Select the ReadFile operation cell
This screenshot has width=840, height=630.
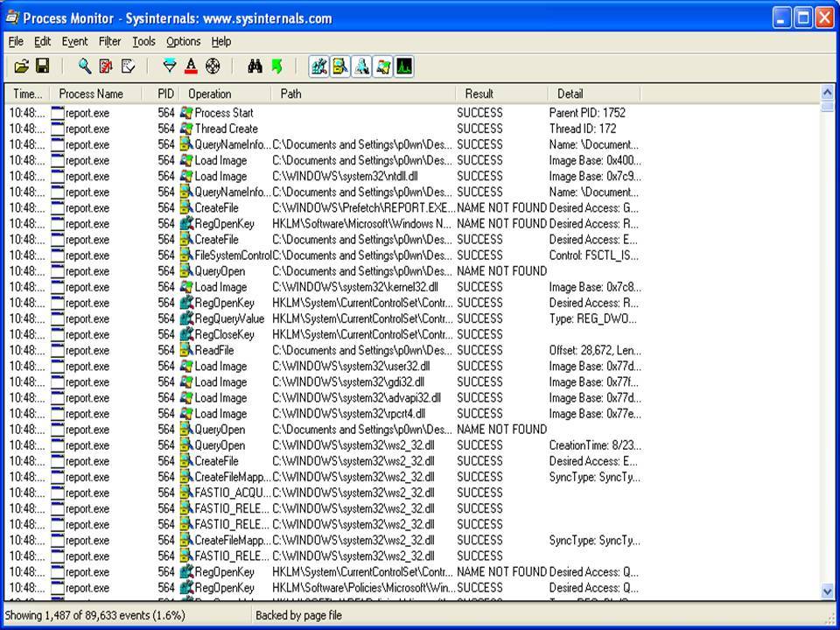click(x=214, y=350)
